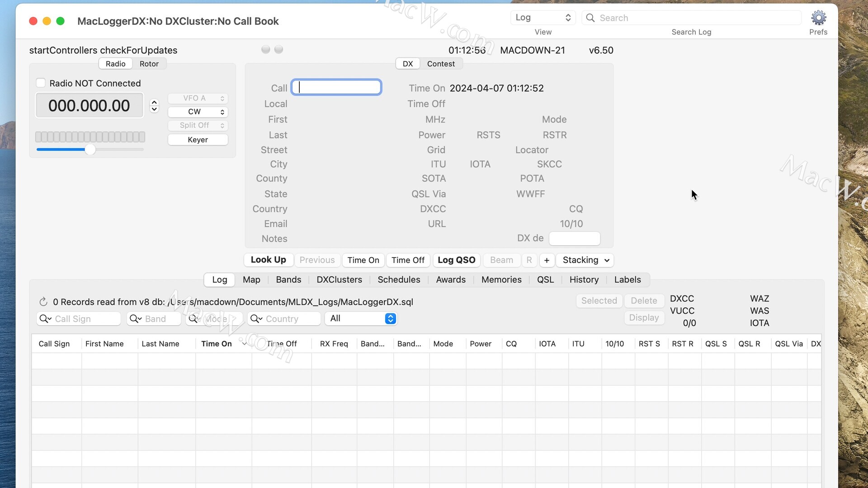The image size is (868, 488).
Task: Click the segmented signal meter bar
Action: coord(90,137)
